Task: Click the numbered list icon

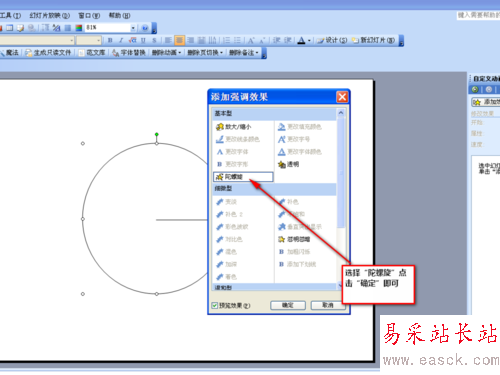Action: [x=226, y=40]
